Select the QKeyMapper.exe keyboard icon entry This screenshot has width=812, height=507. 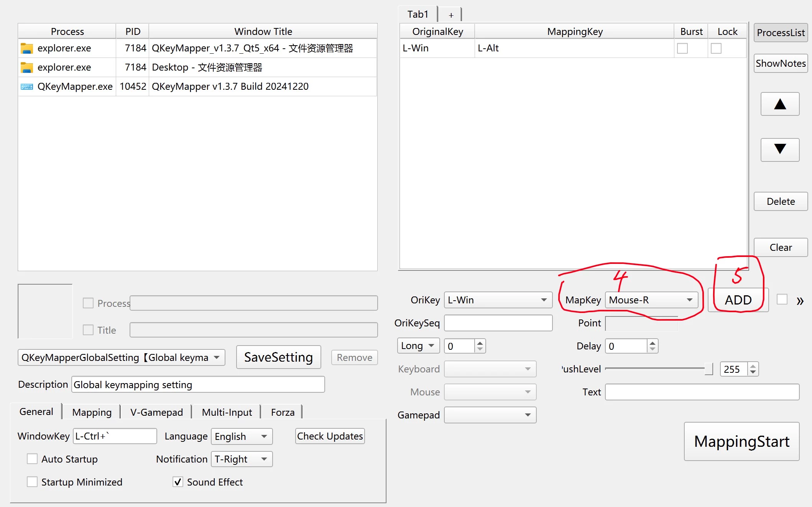click(26, 87)
